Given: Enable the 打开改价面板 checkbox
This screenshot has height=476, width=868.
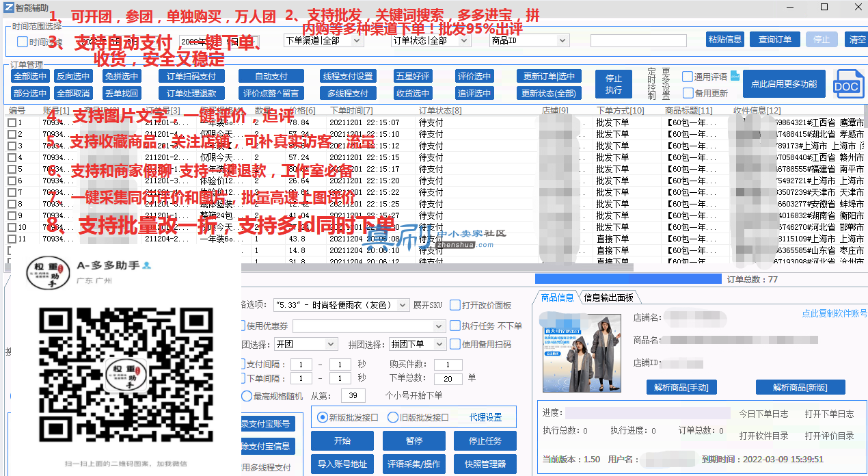Looking at the screenshot, I should pos(455,305).
